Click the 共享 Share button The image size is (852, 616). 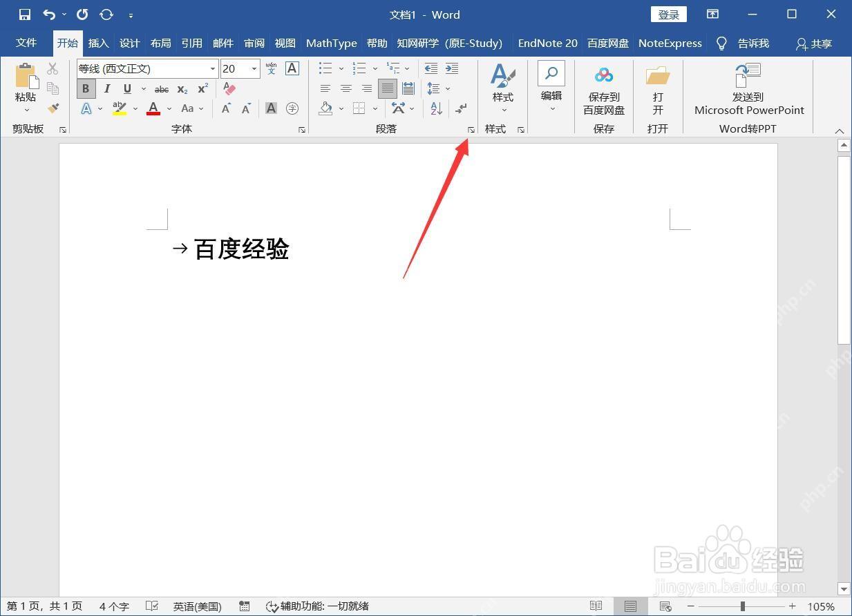point(814,44)
